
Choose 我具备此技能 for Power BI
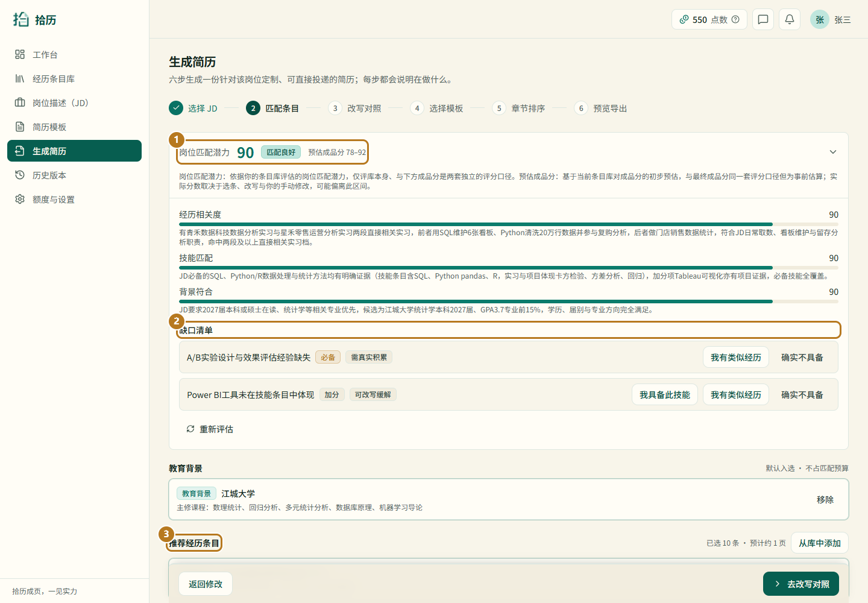pos(665,394)
